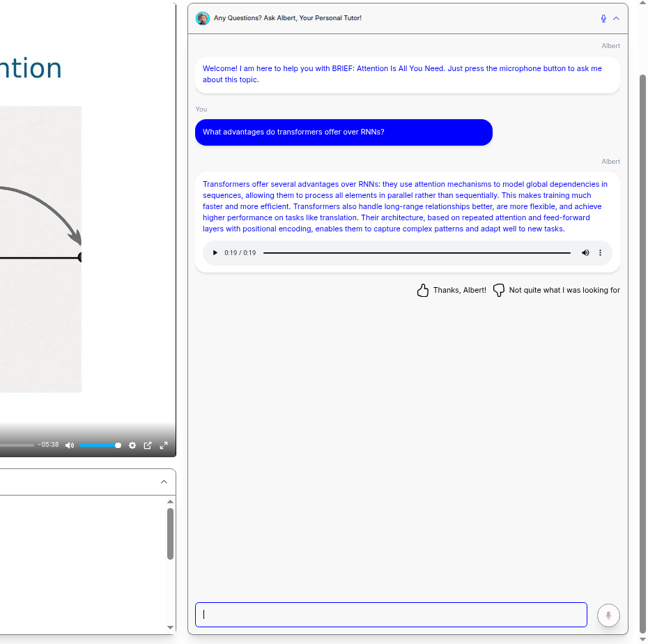Click the microphone icon in the Albert header
This screenshot has height=644, width=648.
pyautogui.click(x=603, y=19)
